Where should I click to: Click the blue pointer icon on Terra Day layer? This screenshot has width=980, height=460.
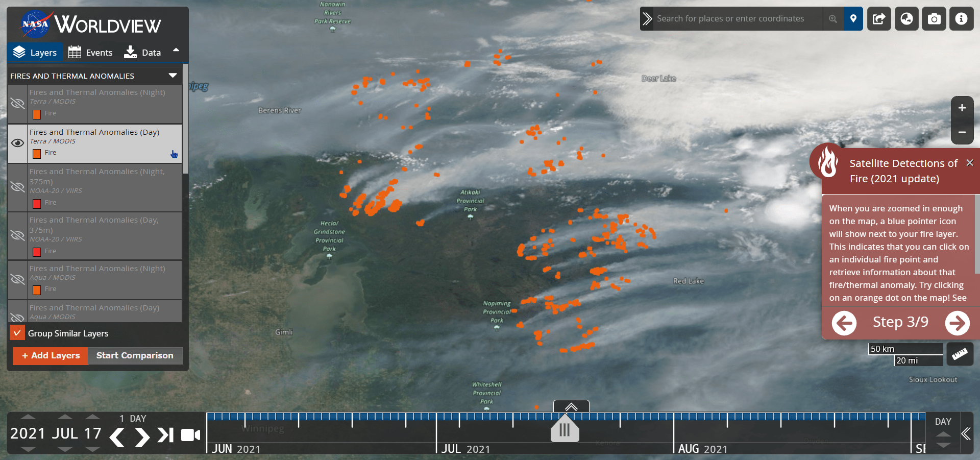click(x=174, y=154)
